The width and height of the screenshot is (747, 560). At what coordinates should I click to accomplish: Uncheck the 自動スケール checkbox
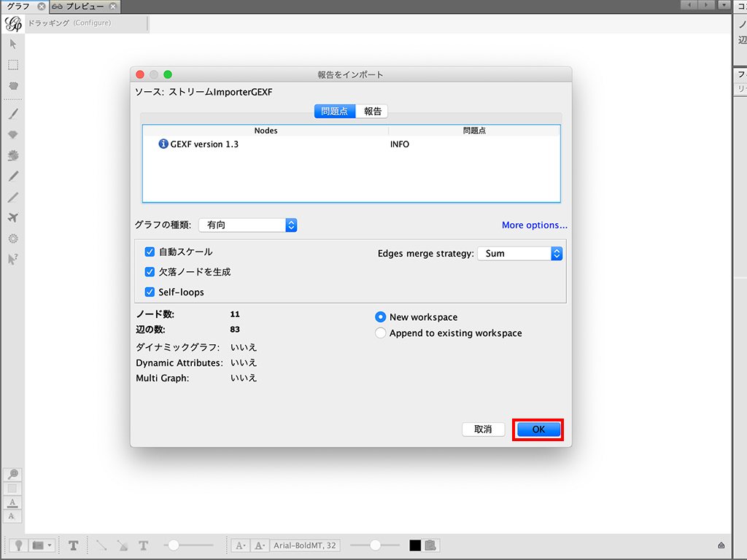(150, 252)
